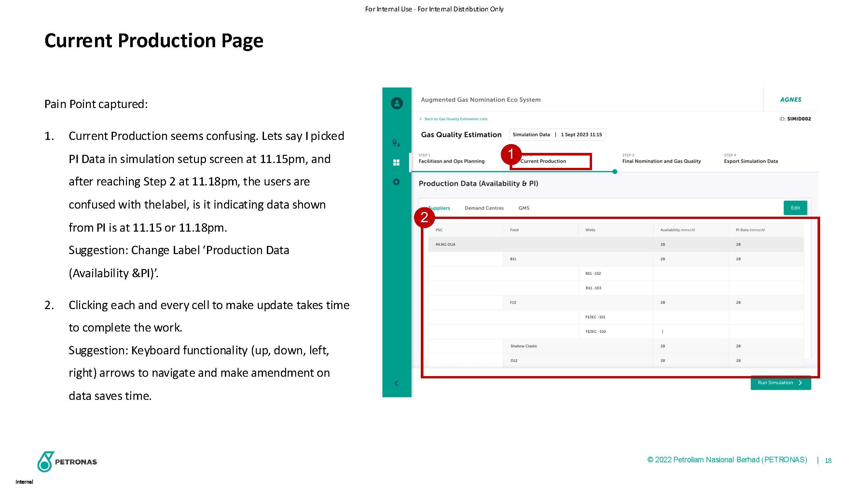Click the arrow icon on Run Simulation

[x=800, y=383]
